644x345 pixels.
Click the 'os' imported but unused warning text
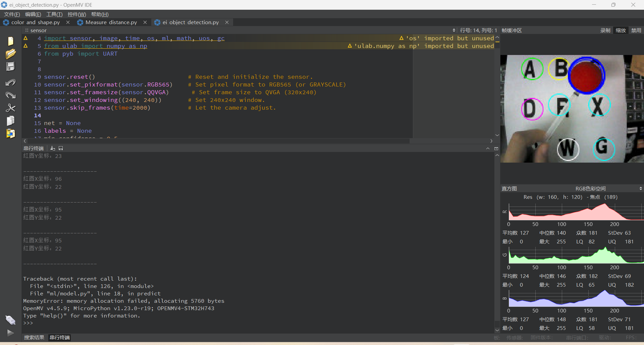[450, 38]
